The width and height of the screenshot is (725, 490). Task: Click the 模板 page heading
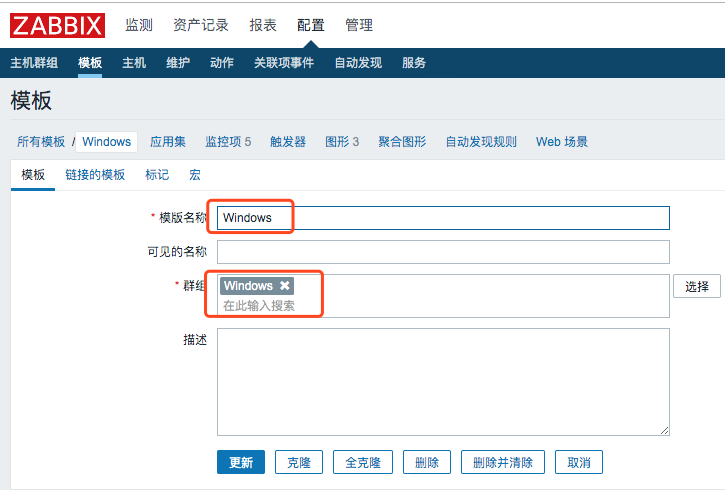click(31, 101)
